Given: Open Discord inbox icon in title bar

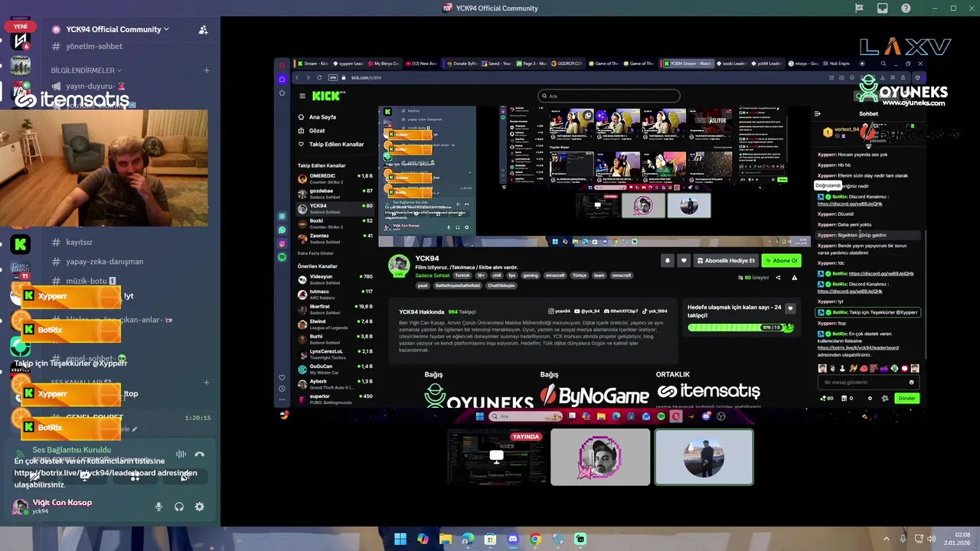Looking at the screenshot, I should pyautogui.click(x=882, y=8).
